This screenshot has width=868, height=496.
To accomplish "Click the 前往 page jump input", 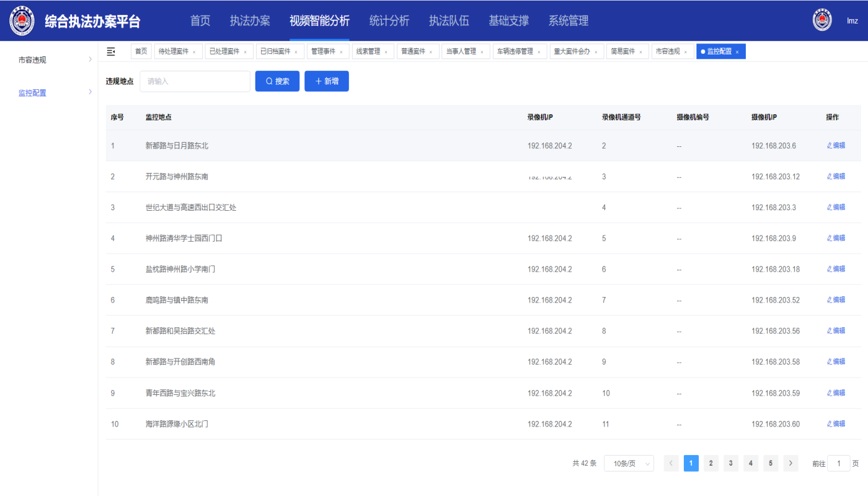I will [839, 463].
